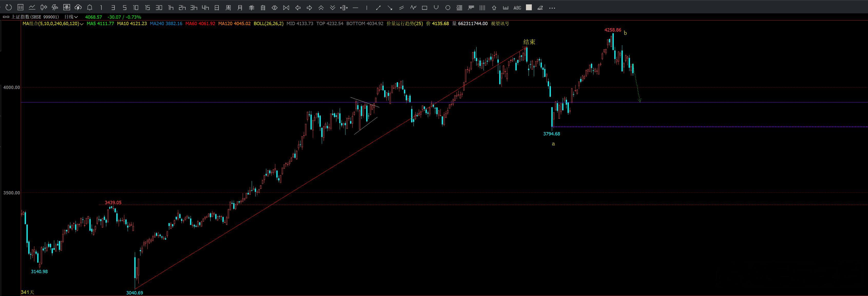Select the 15-minute period button
This screenshot has width=868, height=296.
coord(147,7)
